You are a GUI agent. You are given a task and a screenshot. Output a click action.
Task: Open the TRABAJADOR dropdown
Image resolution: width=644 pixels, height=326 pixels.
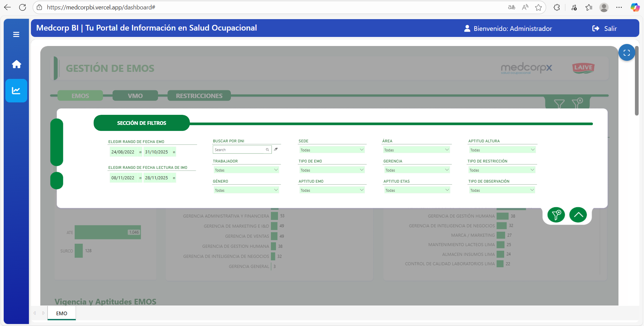point(246,170)
